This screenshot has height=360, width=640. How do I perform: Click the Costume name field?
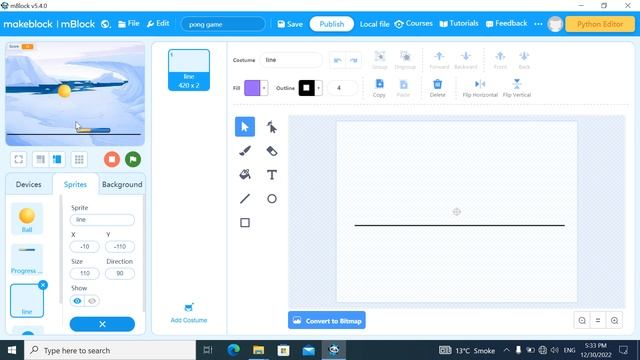(291, 60)
